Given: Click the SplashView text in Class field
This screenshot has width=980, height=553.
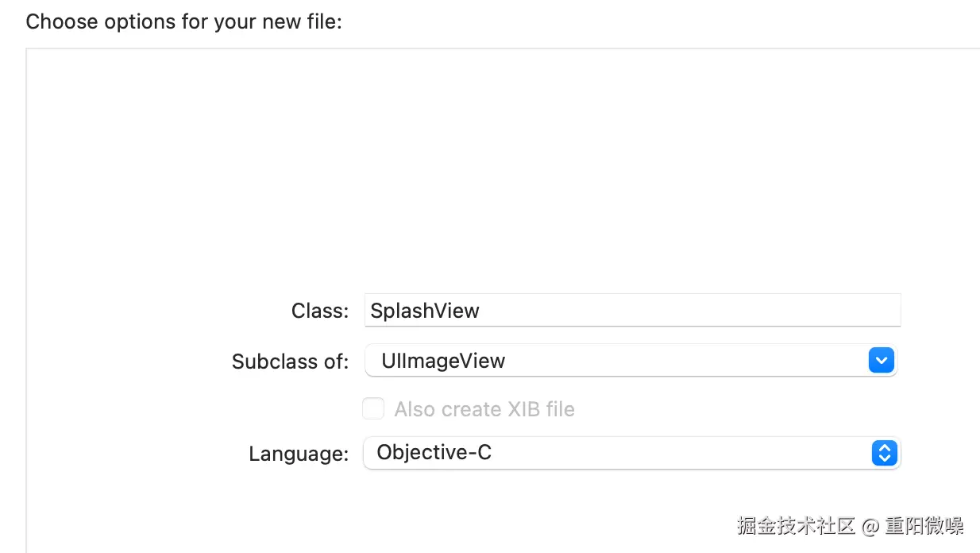Looking at the screenshot, I should coord(425,310).
